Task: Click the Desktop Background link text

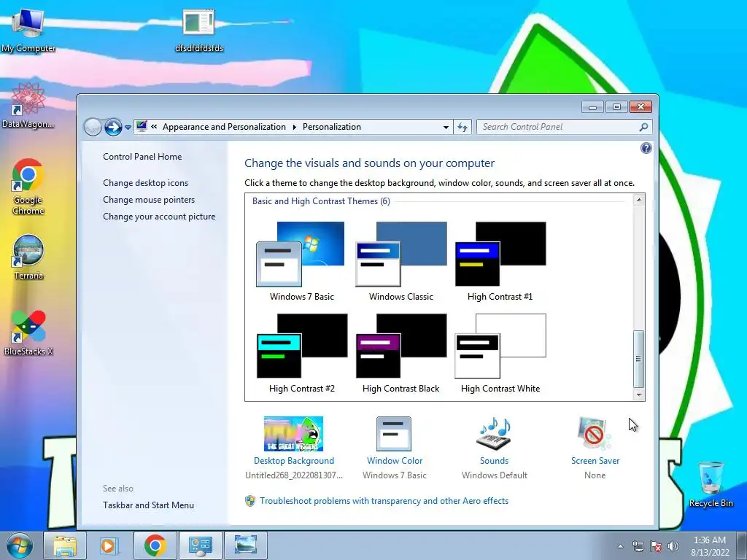Action: [x=294, y=461]
